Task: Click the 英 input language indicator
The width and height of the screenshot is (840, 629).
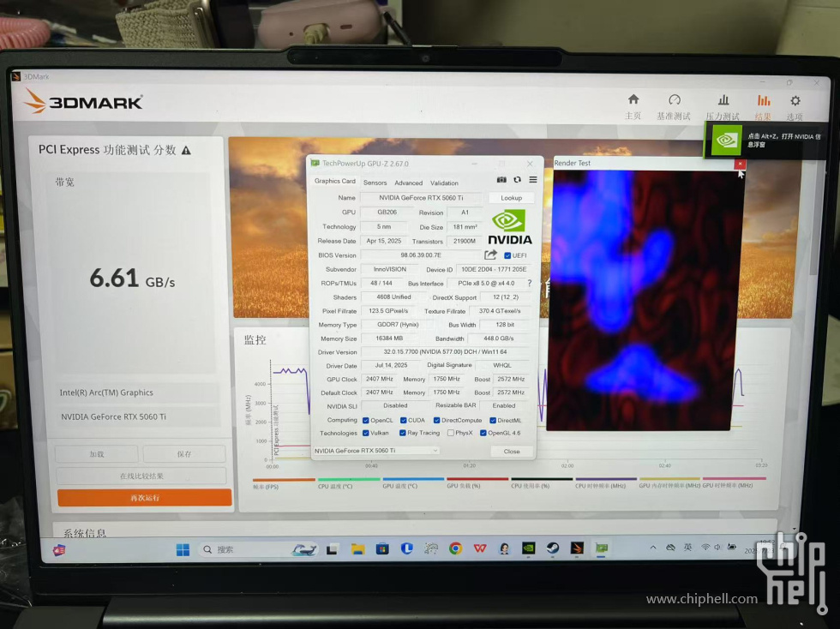Action: (687, 547)
